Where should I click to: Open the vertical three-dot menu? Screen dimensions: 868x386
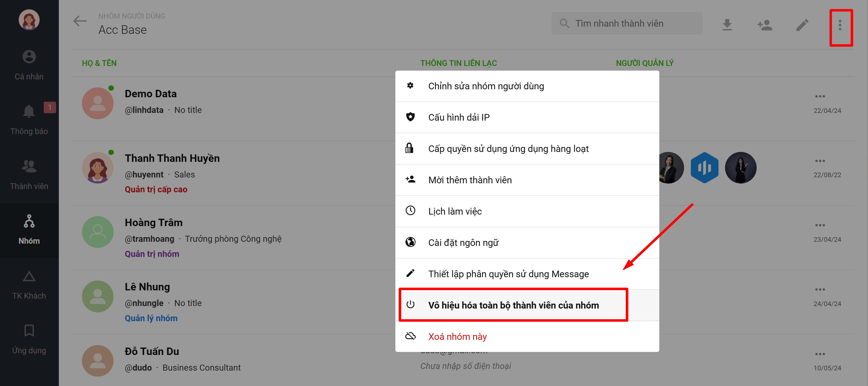click(840, 25)
